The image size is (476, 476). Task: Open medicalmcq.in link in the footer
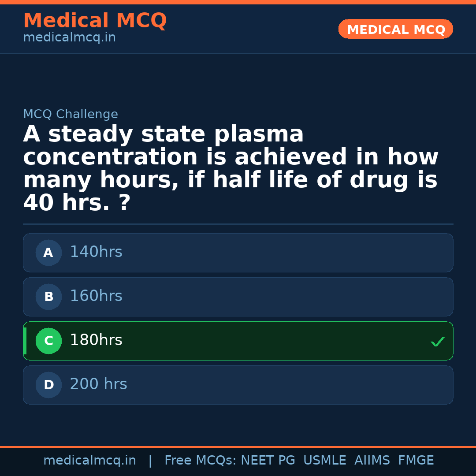pos(89,461)
